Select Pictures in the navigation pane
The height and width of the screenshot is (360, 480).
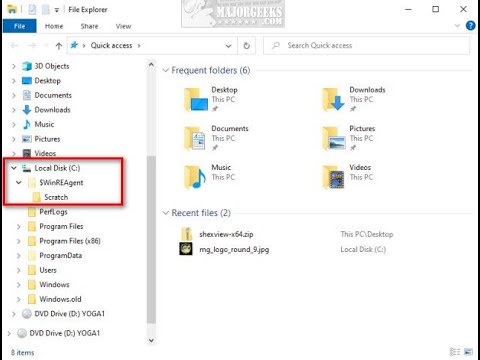click(x=47, y=139)
